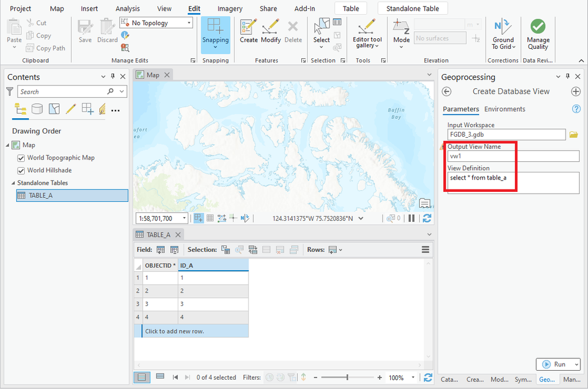
Task: Focus the Output View Name field
Action: click(x=513, y=156)
